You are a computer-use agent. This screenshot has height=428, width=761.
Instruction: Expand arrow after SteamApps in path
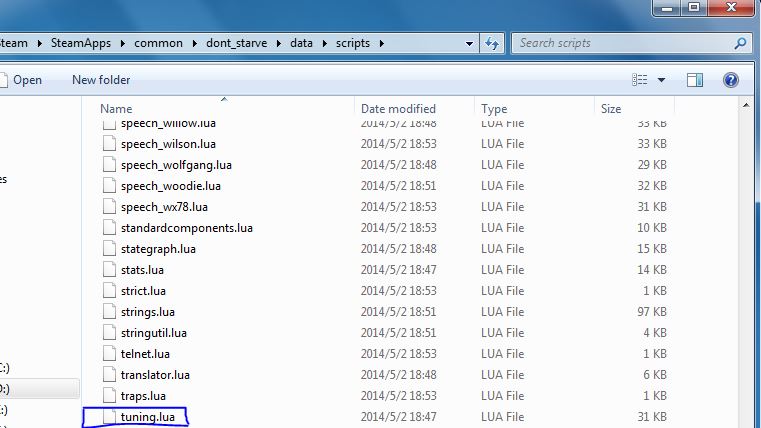(122, 43)
